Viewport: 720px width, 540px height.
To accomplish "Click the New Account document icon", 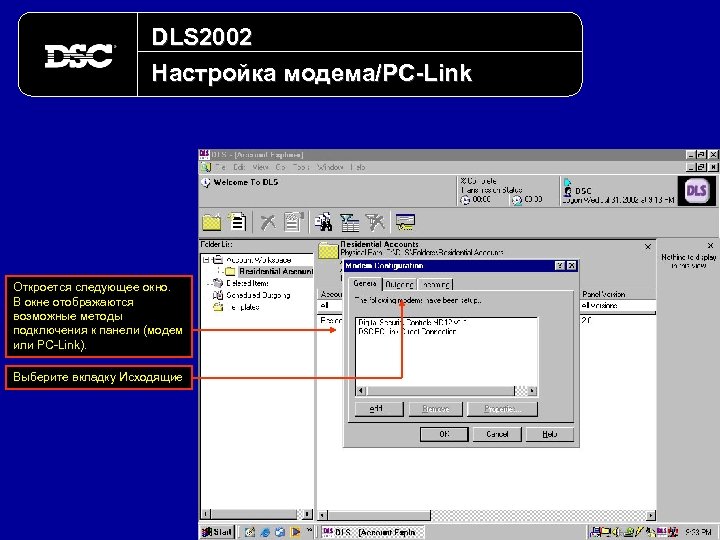I will click(x=238, y=221).
